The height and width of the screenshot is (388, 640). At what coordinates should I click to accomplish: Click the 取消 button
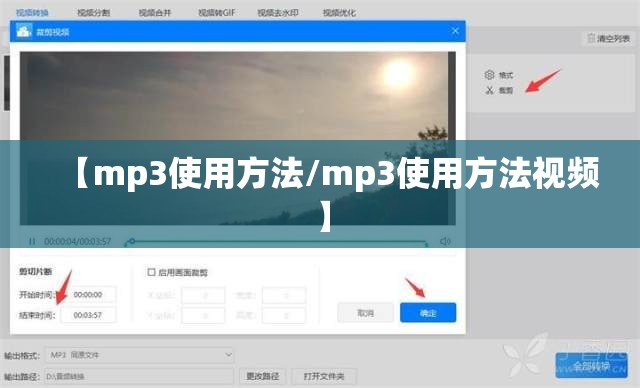coord(365,313)
